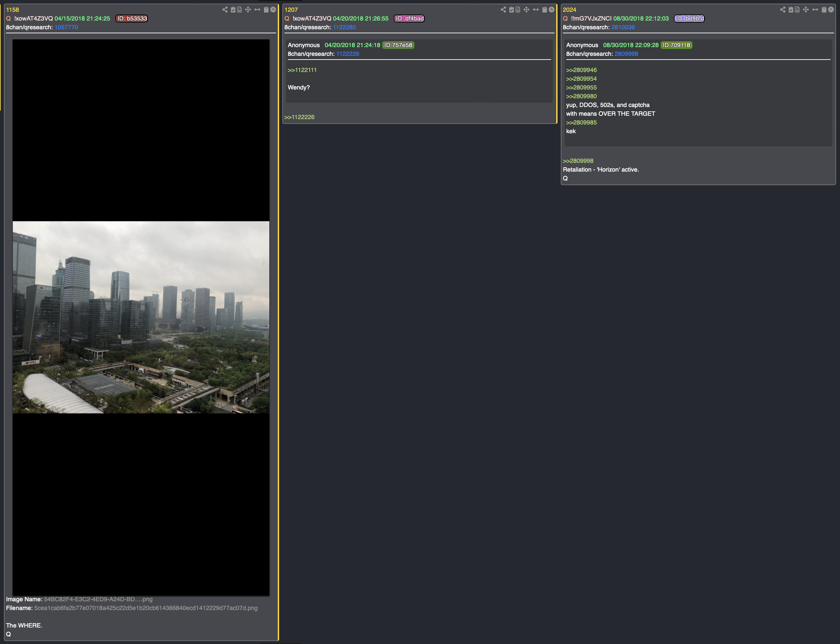Viewport: 840px width, 644px height.
Task: Click pink ID df4bad badge
Action: coord(409,19)
